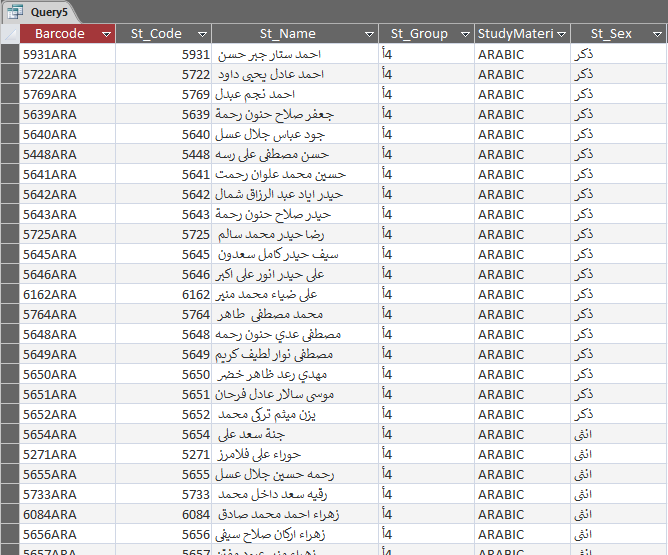Select the St_Code column header

[x=164, y=34]
